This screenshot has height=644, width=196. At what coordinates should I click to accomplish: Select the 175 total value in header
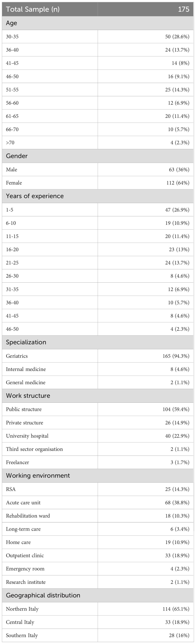coord(184,9)
